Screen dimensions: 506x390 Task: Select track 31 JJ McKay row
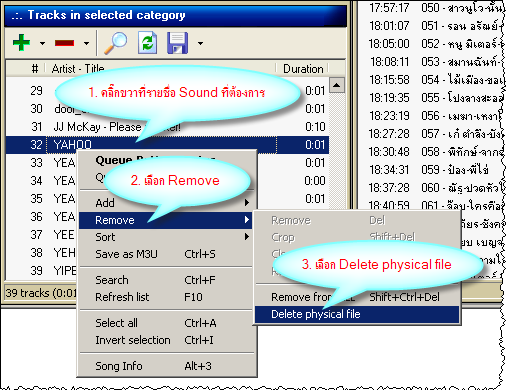pos(167,127)
